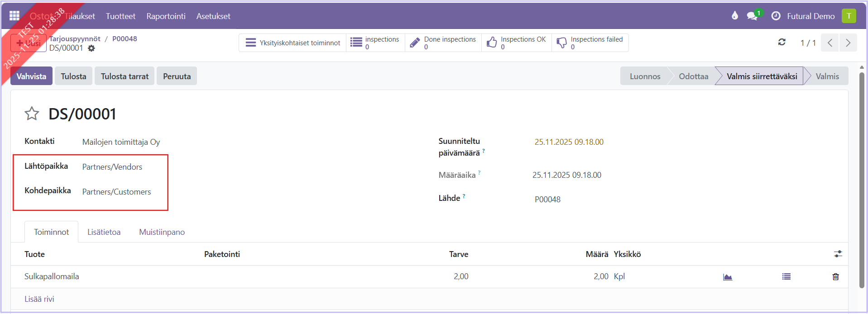This screenshot has height=314, width=868.
Task: Open detailed operations list icon on row
Action: click(x=786, y=276)
